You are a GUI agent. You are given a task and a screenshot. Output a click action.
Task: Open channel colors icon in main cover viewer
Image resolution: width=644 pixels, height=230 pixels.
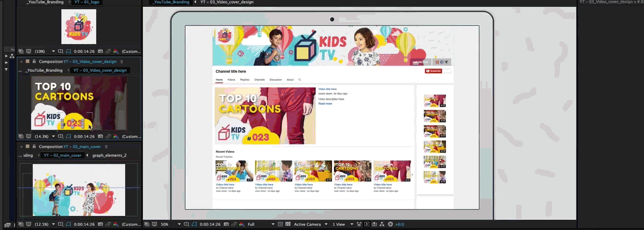coord(115,224)
